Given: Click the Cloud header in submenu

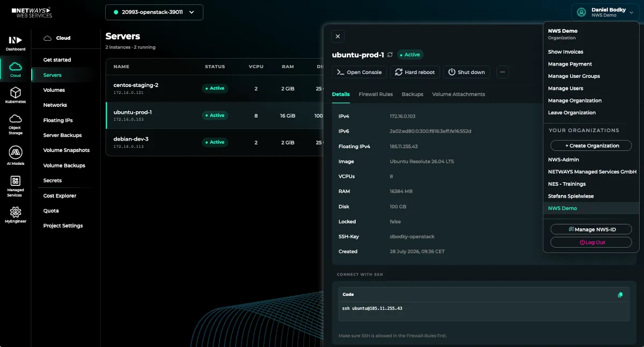Looking at the screenshot, I should 57,38.
